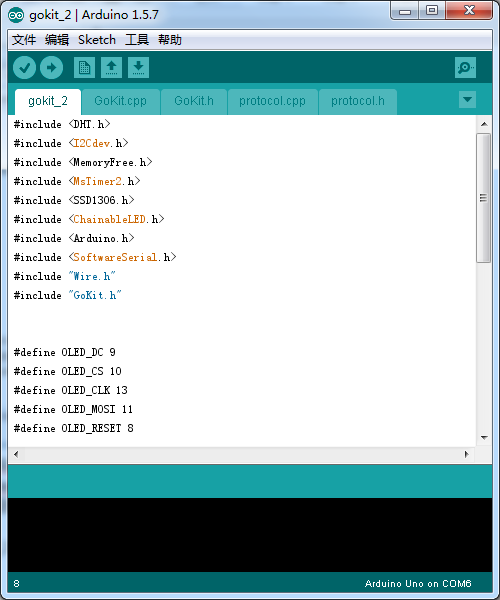Click the horizontal scrollbar right arrow
The width and height of the screenshot is (500, 600).
[x=466, y=454]
